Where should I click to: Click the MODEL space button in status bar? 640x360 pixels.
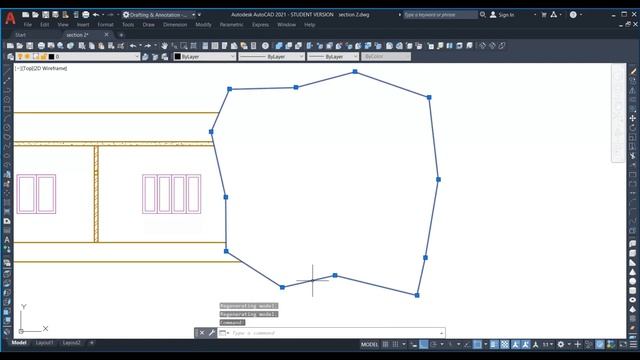coord(369,344)
